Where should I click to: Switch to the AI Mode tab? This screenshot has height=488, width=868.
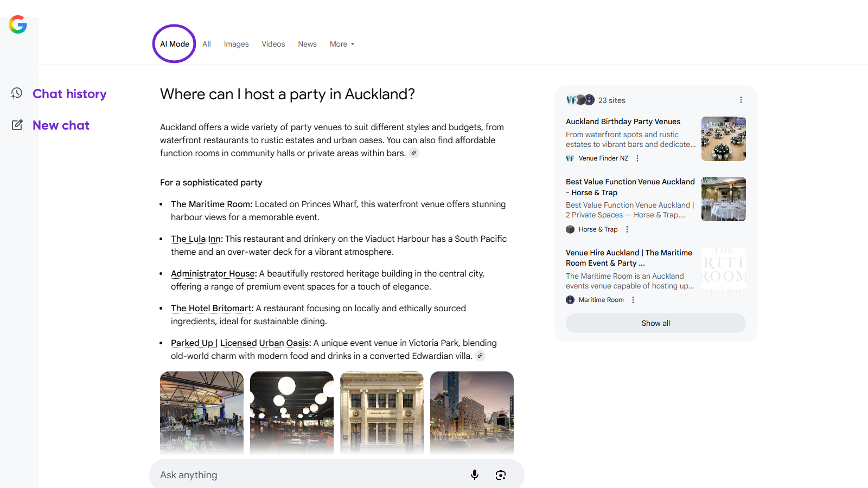point(175,44)
